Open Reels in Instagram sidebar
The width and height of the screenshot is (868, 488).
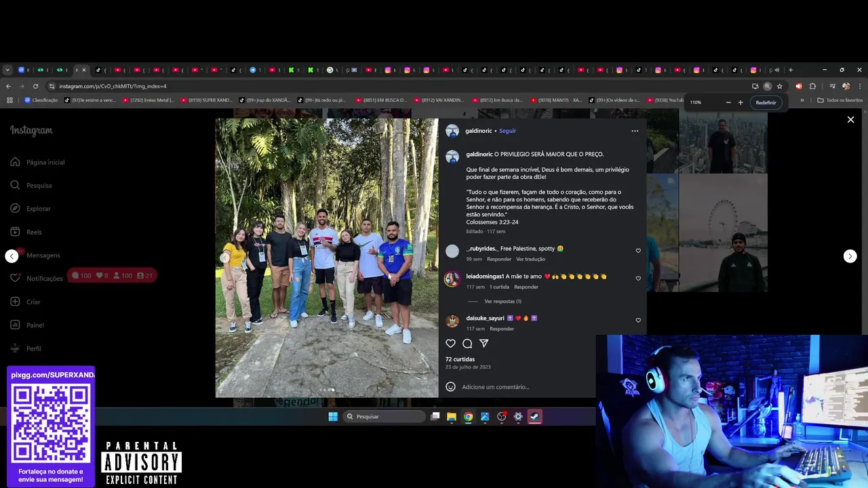coord(26,232)
